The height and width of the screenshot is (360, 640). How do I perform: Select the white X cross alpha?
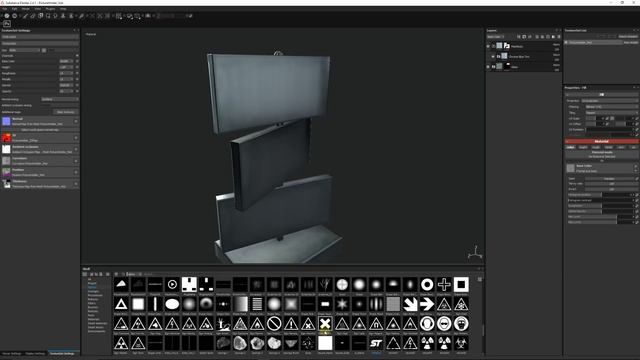pyautogui.click(x=325, y=324)
